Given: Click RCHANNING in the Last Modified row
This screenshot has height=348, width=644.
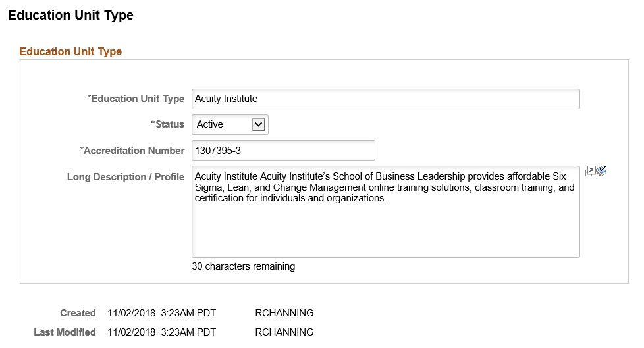Looking at the screenshot, I should 284,332.
